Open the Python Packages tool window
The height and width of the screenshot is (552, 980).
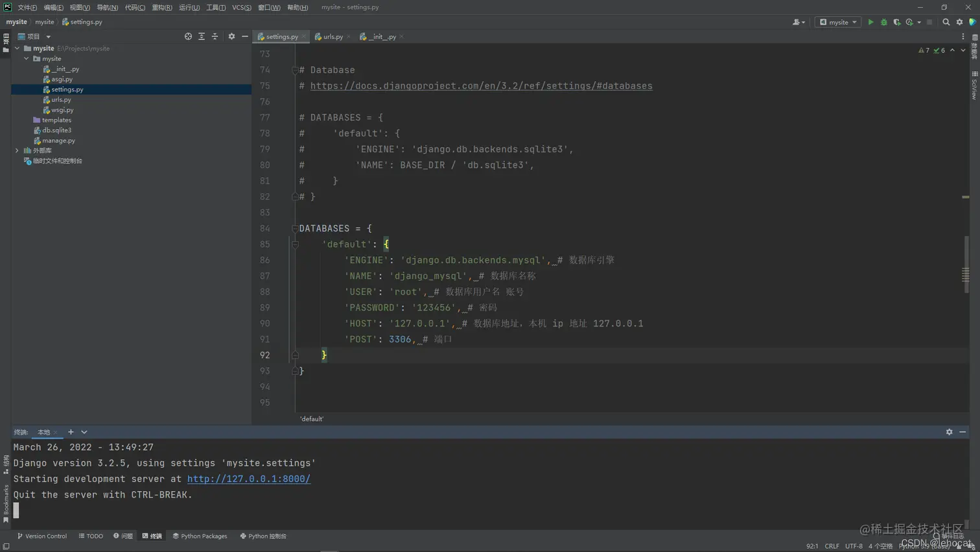(x=200, y=536)
